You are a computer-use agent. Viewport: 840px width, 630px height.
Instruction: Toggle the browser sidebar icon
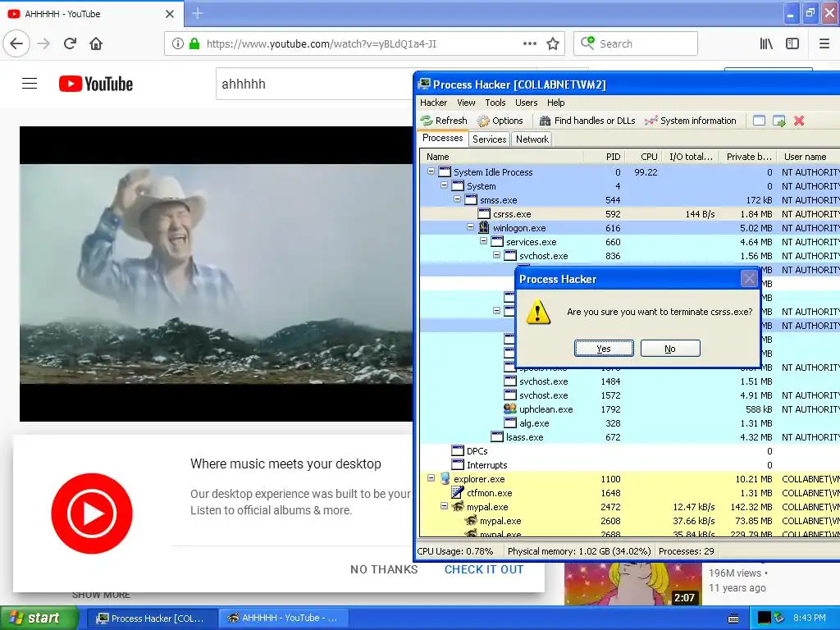792,44
